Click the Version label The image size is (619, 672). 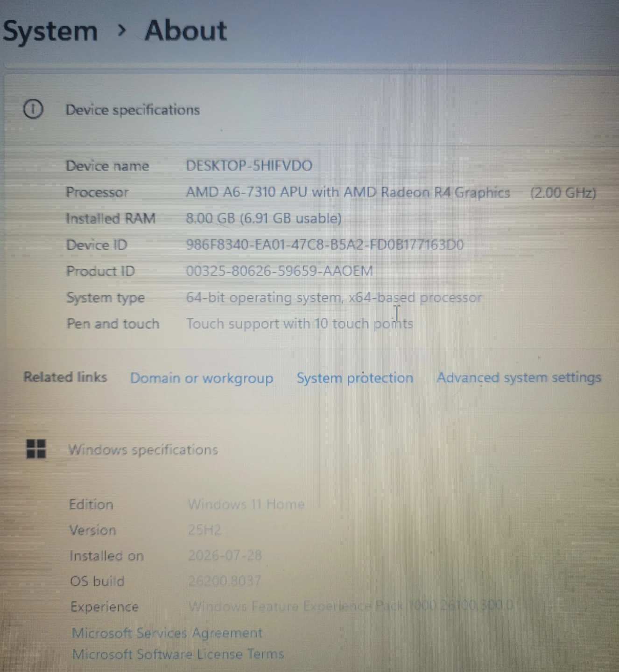pos(92,530)
